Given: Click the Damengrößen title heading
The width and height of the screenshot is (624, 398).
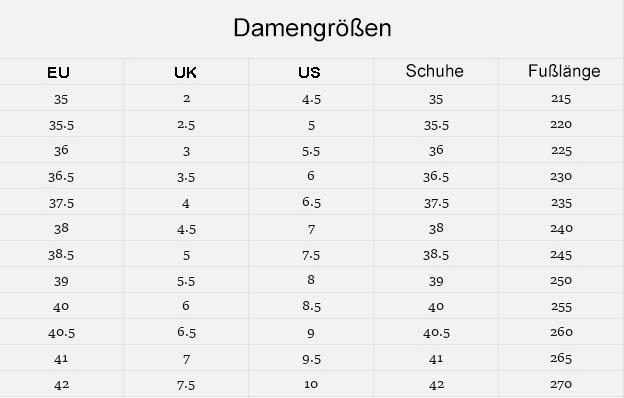Looking at the screenshot, I should [x=312, y=29].
